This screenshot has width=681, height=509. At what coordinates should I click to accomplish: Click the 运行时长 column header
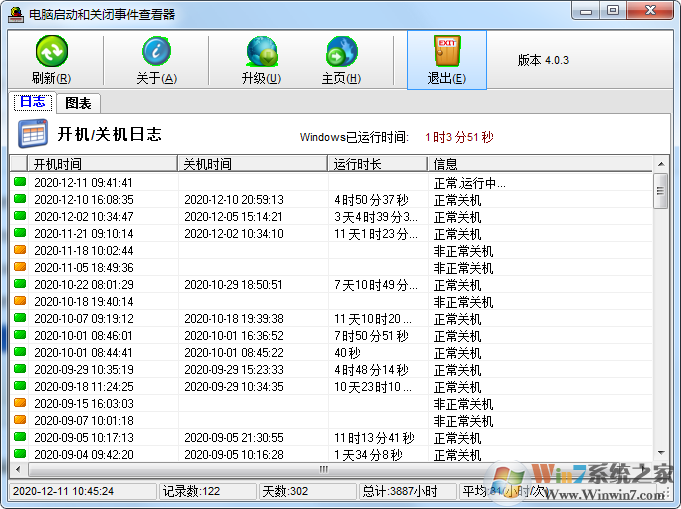[375, 164]
